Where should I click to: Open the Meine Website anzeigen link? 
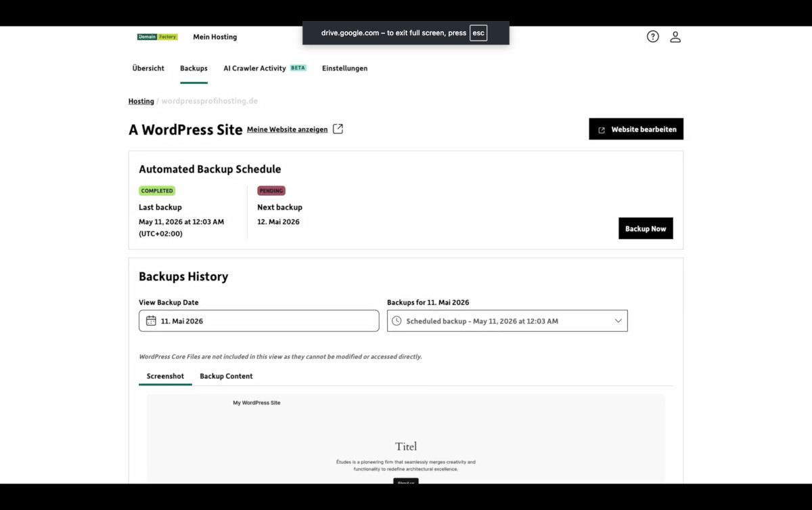tap(288, 129)
